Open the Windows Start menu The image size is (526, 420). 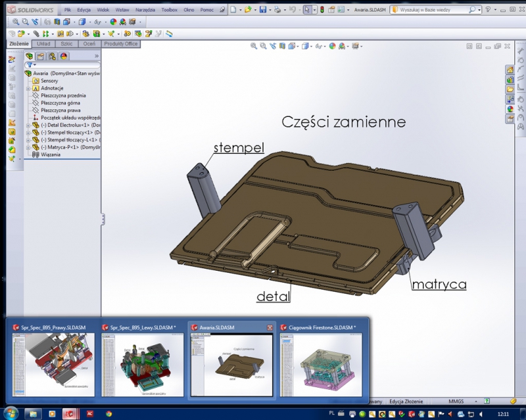point(11,414)
